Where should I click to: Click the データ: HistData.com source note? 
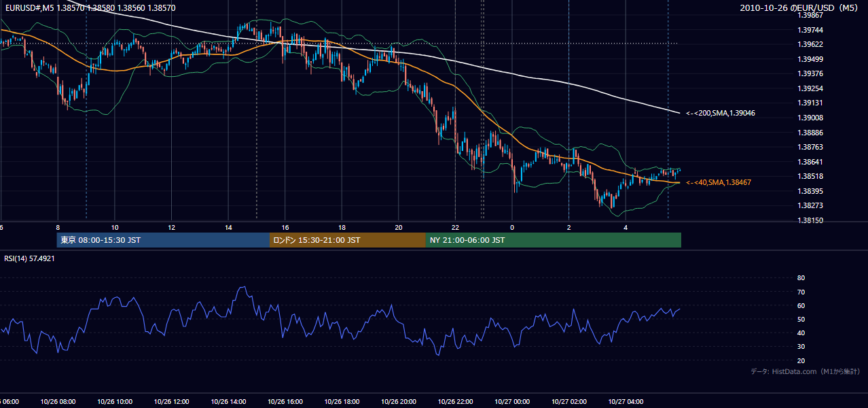[x=806, y=371]
